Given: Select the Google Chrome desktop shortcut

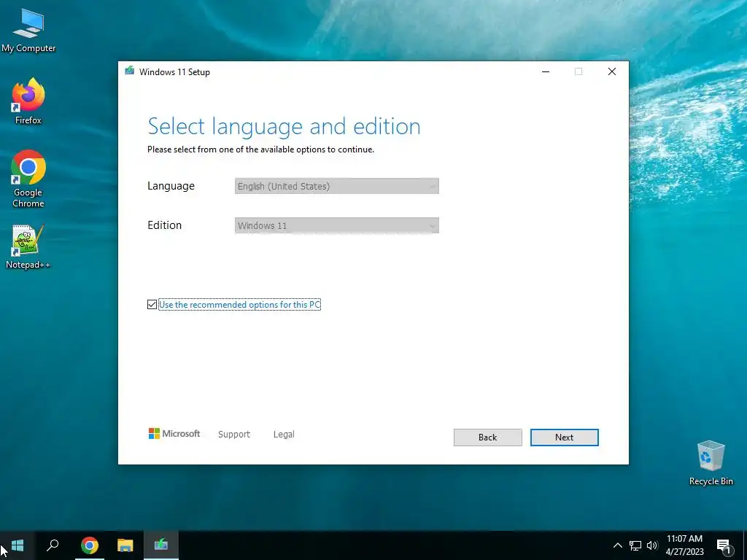Looking at the screenshot, I should pyautogui.click(x=28, y=179).
